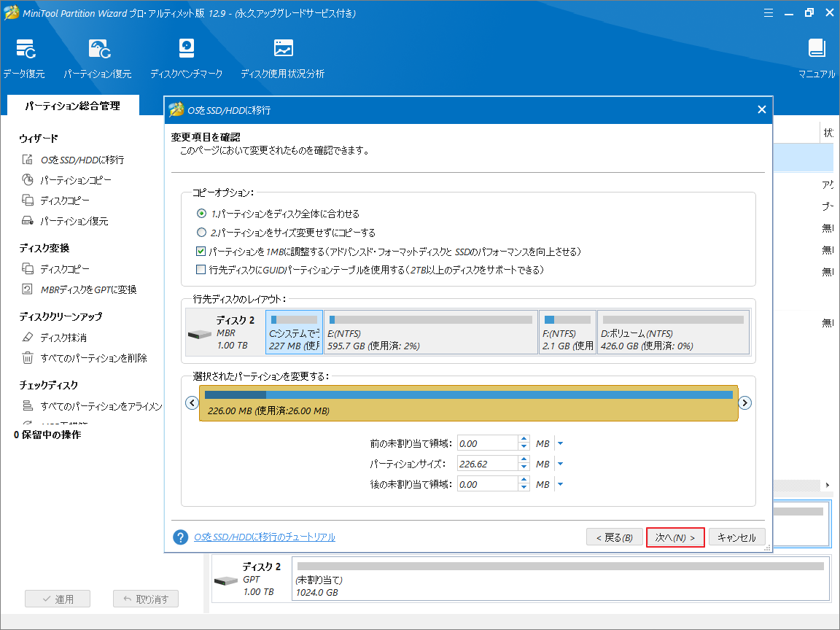Open OSをSSD/HDDに移行 in wizard sidebar
Screen dimensions: 840x630
82,160
